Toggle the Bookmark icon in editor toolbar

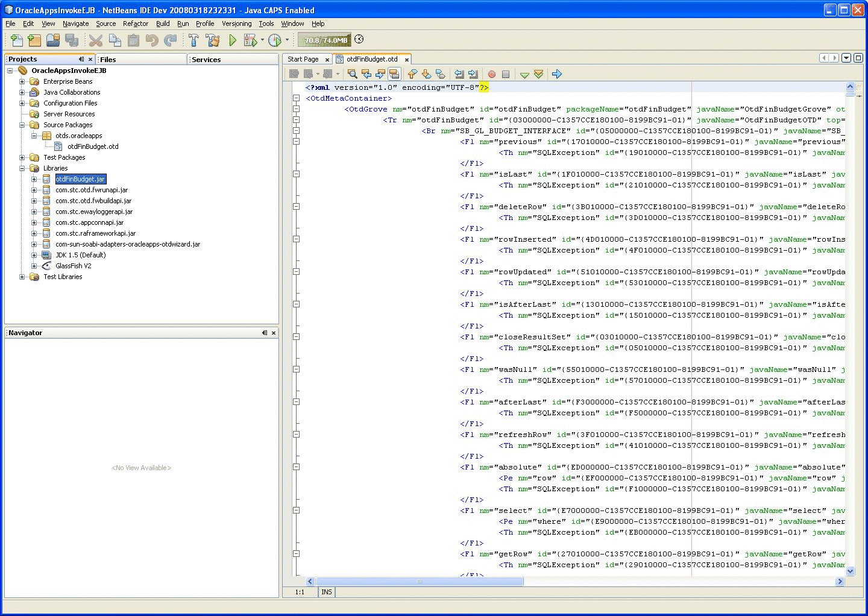pos(440,74)
